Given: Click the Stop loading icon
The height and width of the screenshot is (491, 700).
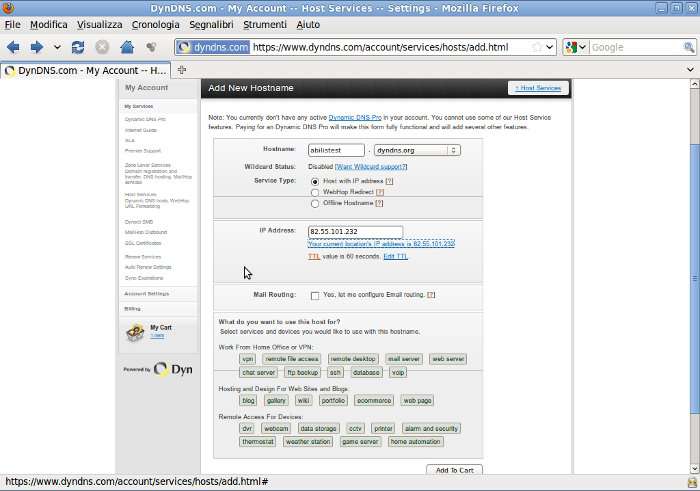Looking at the screenshot, I should tap(102, 47).
